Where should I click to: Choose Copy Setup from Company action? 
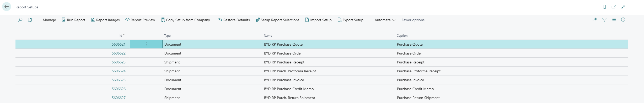pyautogui.click(x=187, y=20)
